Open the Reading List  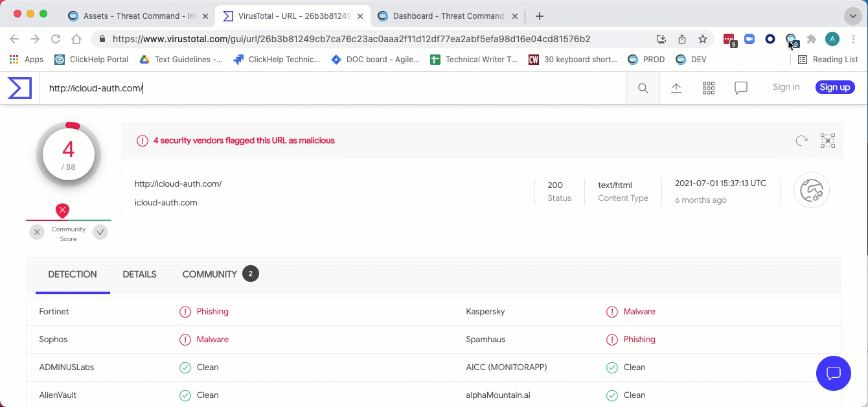pos(828,60)
